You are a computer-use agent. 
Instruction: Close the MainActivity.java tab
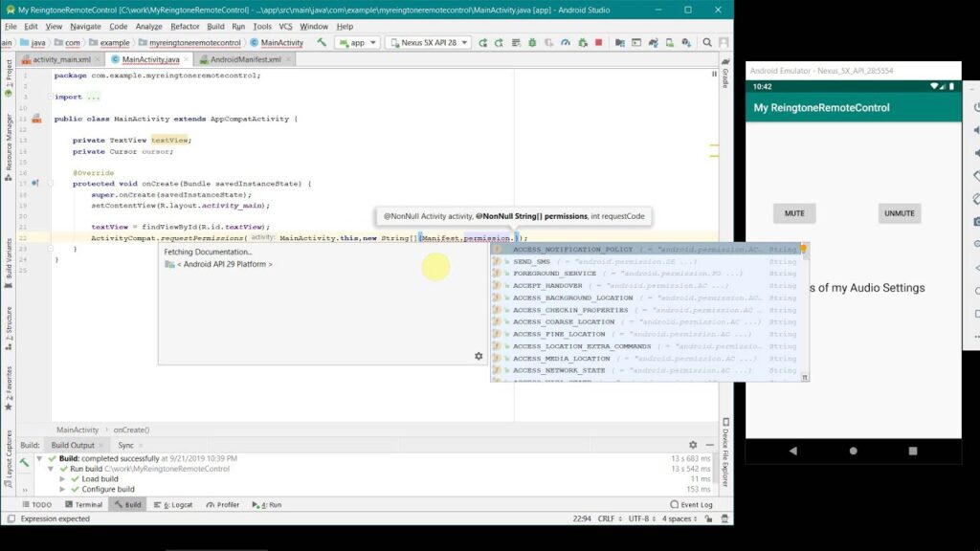click(187, 59)
